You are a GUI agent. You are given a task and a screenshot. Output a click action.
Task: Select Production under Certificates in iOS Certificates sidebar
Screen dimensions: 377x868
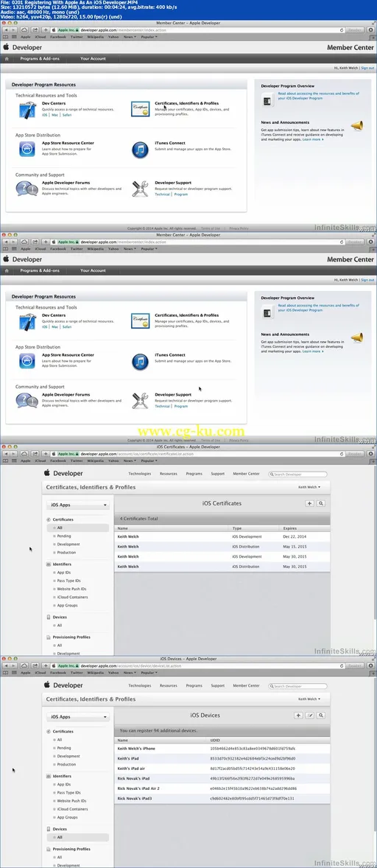67,553
